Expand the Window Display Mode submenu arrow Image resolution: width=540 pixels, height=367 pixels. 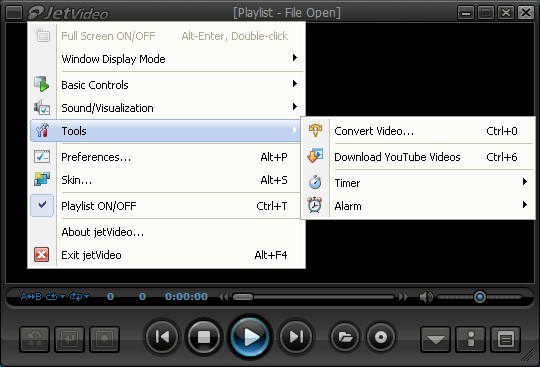295,57
